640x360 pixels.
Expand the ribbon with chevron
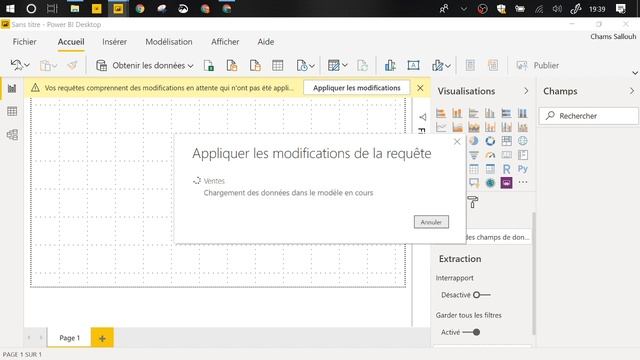pyautogui.click(x=635, y=73)
